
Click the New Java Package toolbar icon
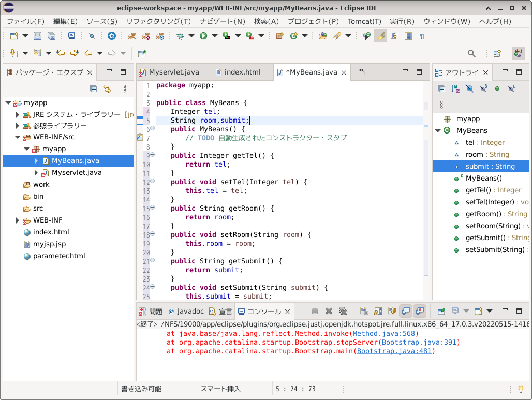(x=279, y=36)
